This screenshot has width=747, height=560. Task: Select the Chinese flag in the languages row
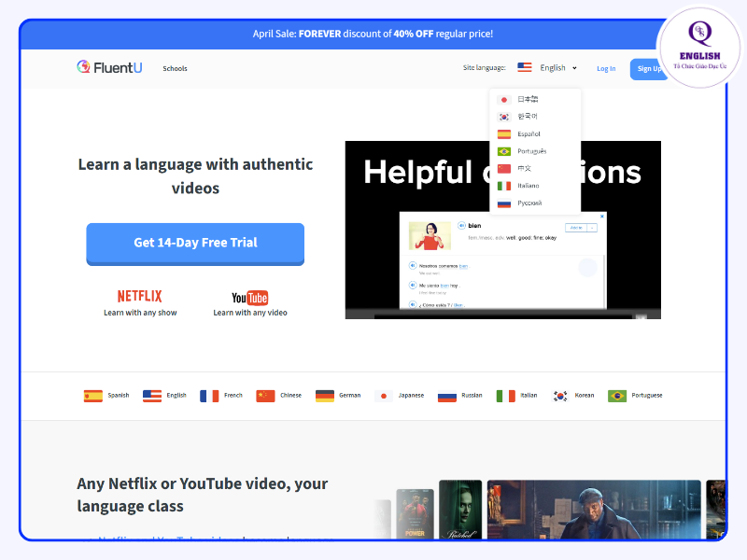click(265, 396)
